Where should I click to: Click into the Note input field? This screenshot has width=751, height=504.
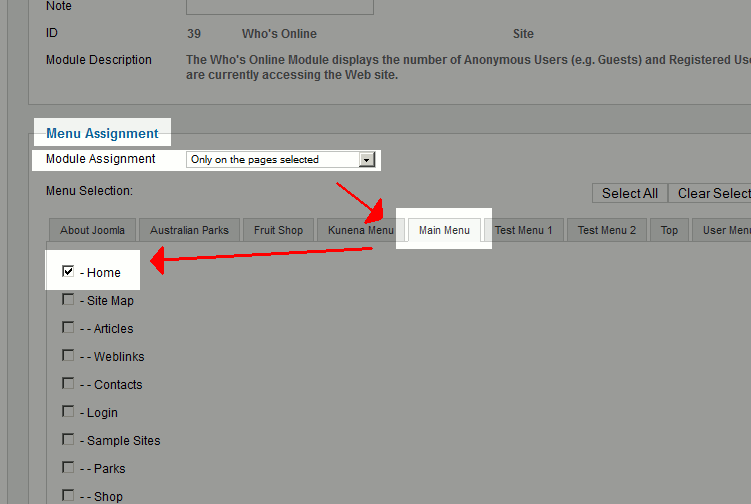coord(280,6)
